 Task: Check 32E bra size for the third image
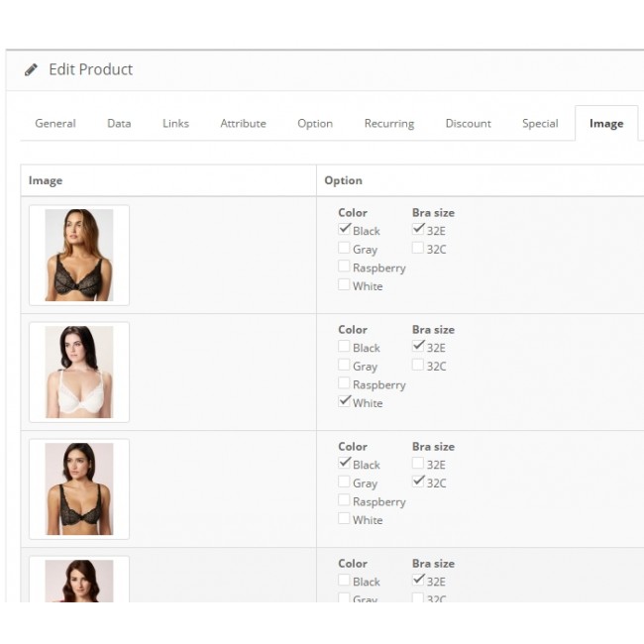point(418,464)
